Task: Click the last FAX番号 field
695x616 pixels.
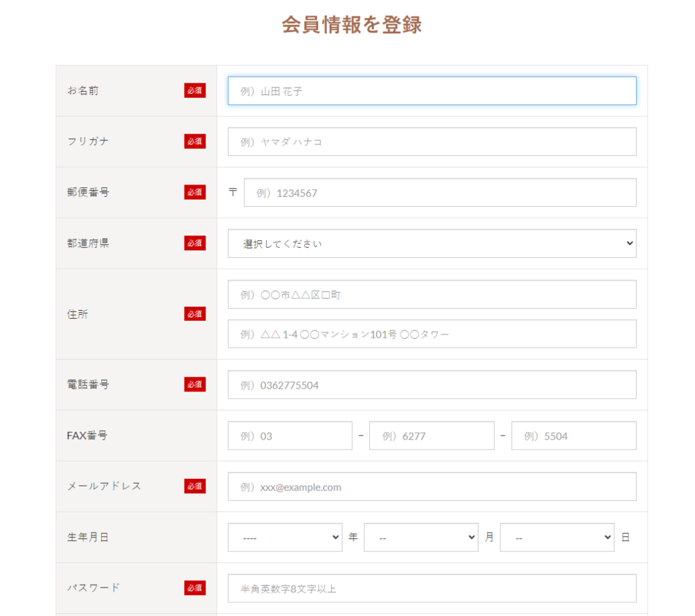Action: coord(574,436)
